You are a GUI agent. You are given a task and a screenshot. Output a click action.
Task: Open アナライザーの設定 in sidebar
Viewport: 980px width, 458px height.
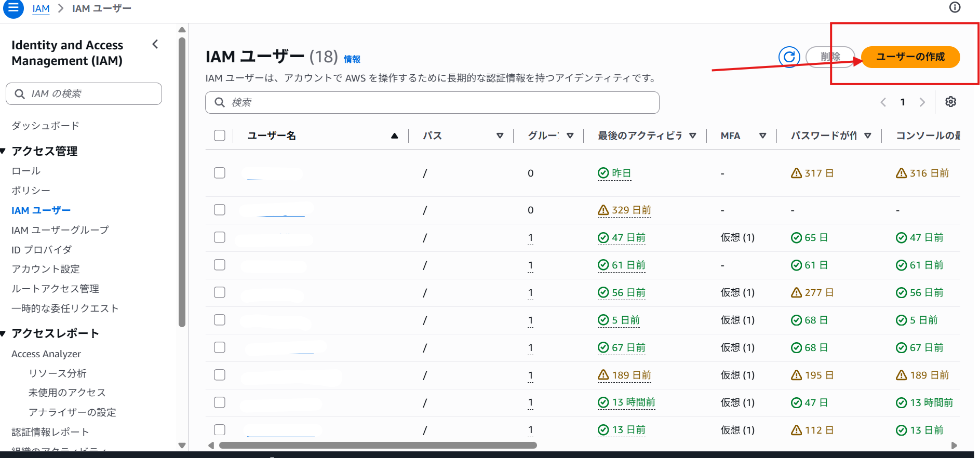(x=72, y=412)
